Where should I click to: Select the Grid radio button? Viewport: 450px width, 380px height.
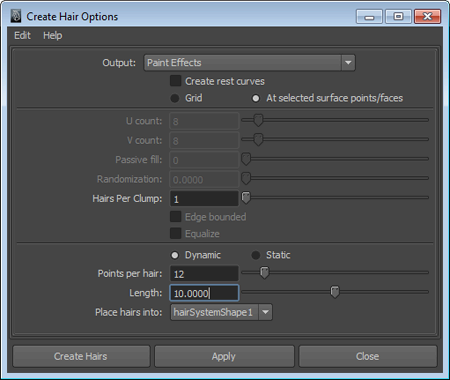click(175, 98)
